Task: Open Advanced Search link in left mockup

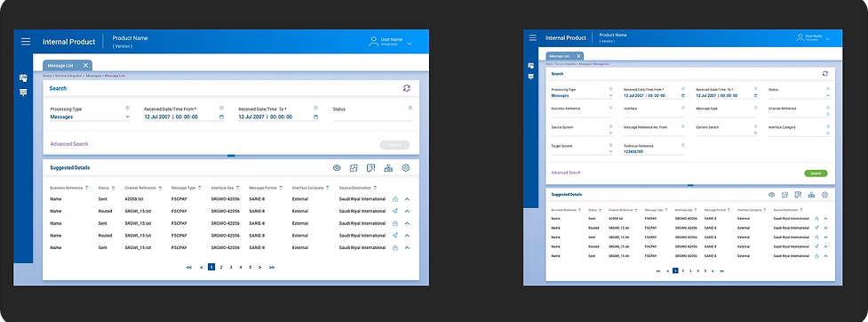Action: [x=69, y=144]
